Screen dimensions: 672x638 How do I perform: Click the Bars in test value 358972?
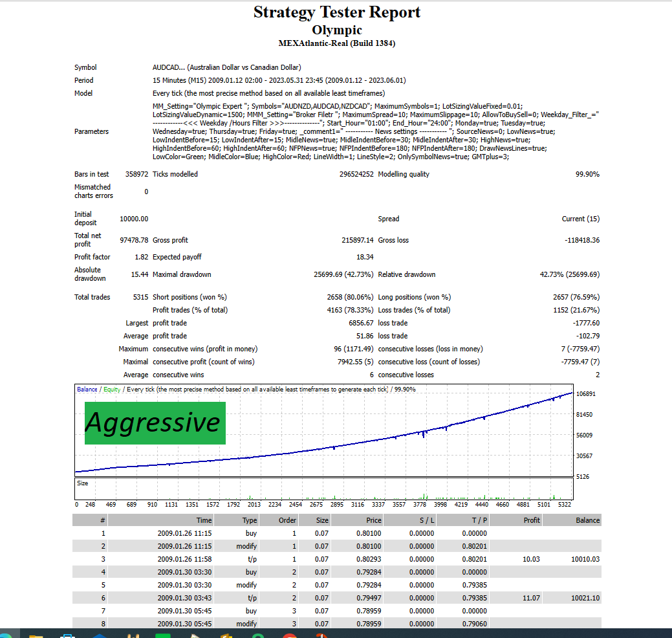pyautogui.click(x=136, y=174)
